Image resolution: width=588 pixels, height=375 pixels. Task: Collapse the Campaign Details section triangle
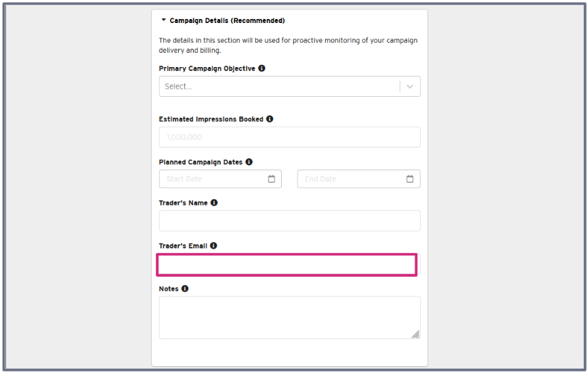163,20
